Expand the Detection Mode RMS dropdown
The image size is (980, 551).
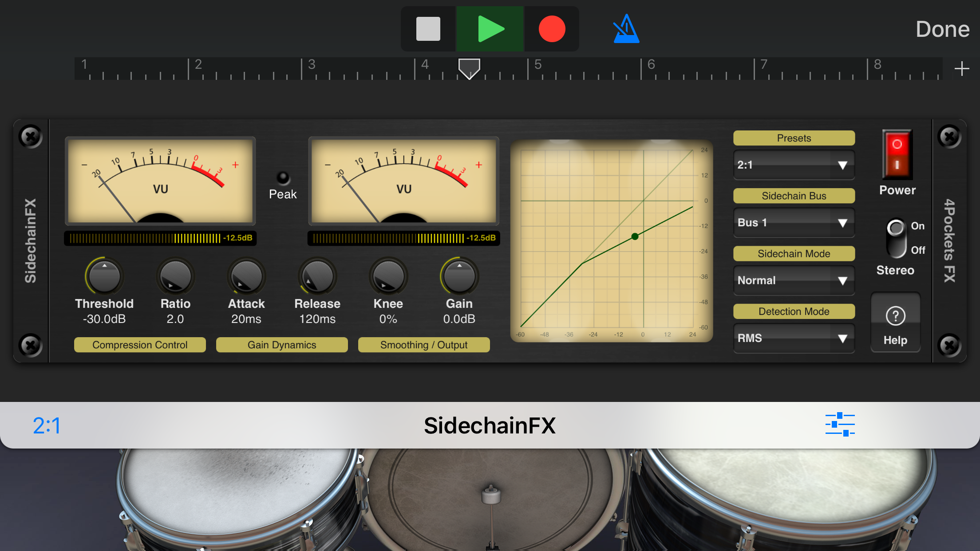click(794, 338)
